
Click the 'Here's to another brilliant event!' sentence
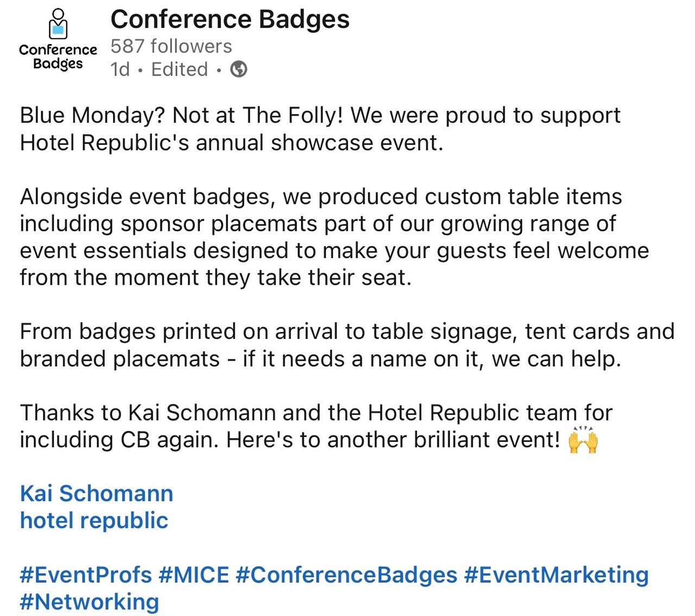393,439
